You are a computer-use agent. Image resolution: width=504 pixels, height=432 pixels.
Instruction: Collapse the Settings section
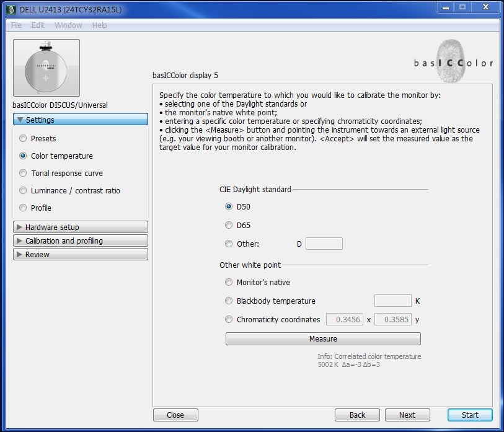(x=81, y=120)
